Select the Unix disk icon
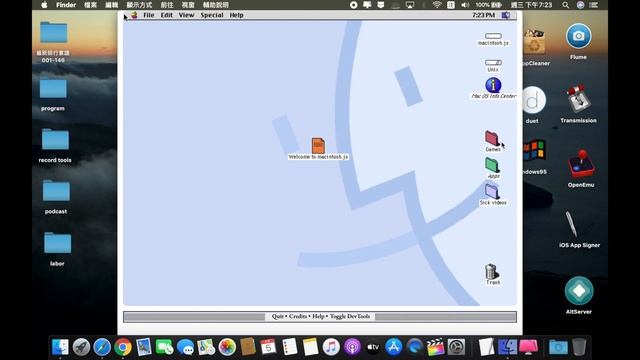The height and width of the screenshot is (360, 640). click(x=493, y=62)
